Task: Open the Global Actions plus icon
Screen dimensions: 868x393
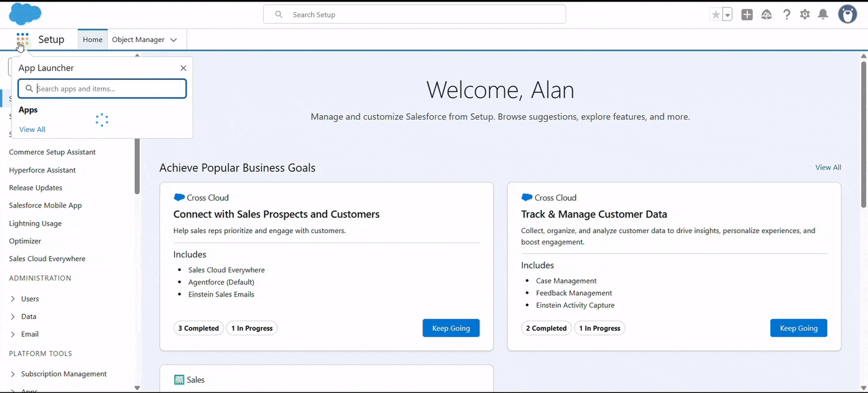Action: tap(747, 15)
